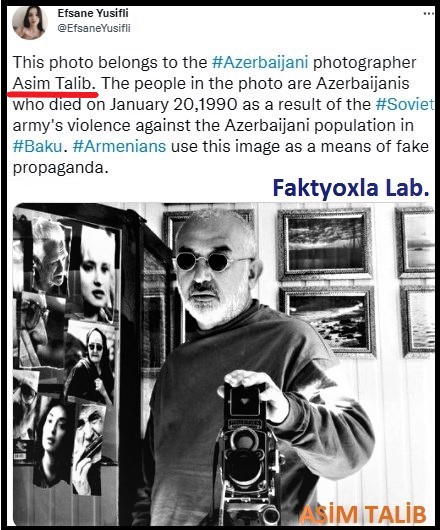This screenshot has width=440, height=530.
Task: Click the orange ASIM TALIB caption
Action: tap(363, 514)
